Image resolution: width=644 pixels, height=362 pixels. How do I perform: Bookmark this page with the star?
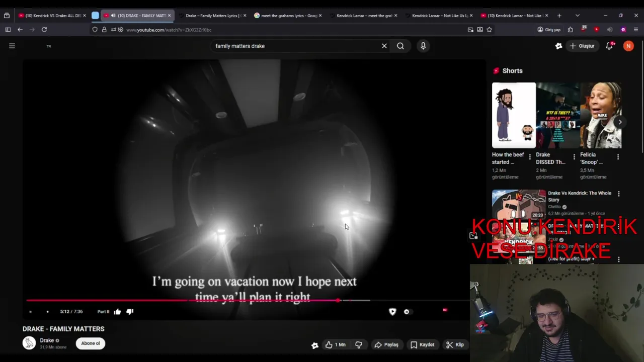pyautogui.click(x=489, y=30)
